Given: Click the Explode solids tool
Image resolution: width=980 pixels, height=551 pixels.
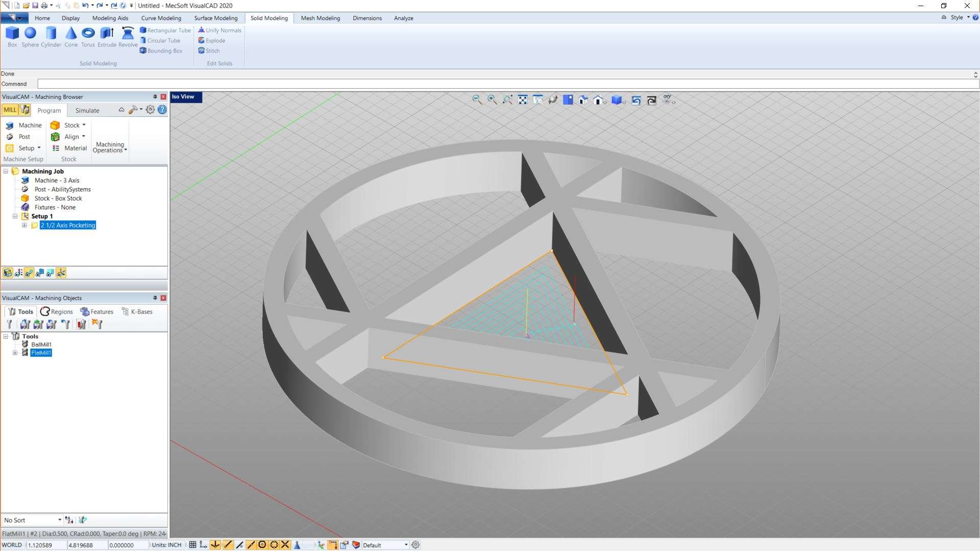Looking at the screenshot, I should click(x=212, y=40).
